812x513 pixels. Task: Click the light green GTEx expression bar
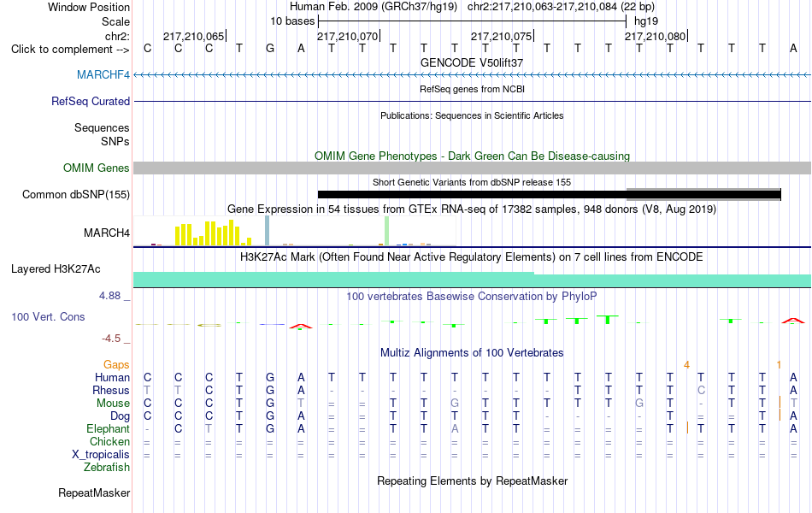387,231
